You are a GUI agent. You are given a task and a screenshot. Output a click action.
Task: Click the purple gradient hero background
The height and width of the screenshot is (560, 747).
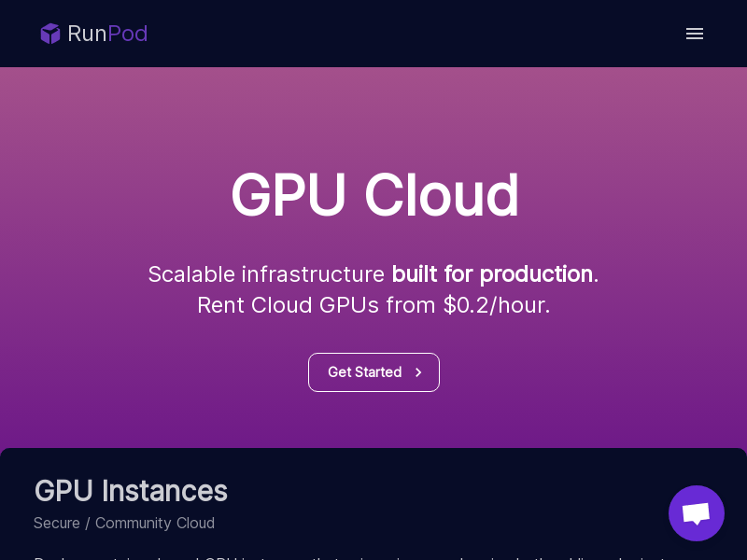click(x=373, y=119)
